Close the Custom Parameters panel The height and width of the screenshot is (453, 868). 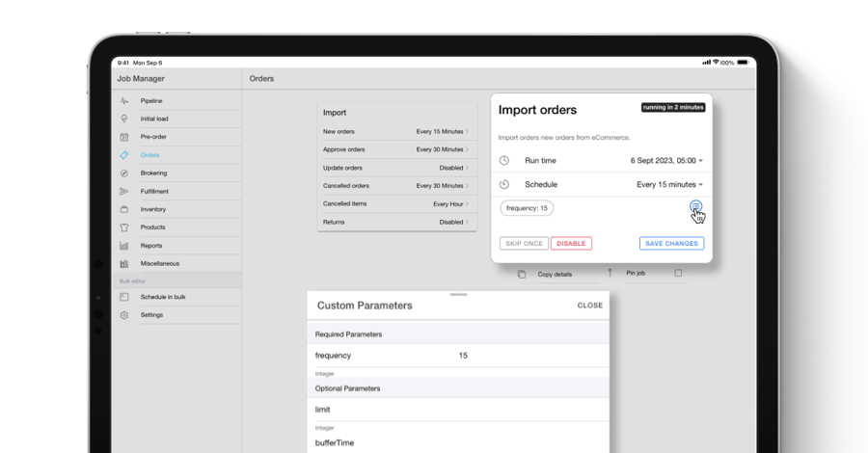[x=589, y=306]
